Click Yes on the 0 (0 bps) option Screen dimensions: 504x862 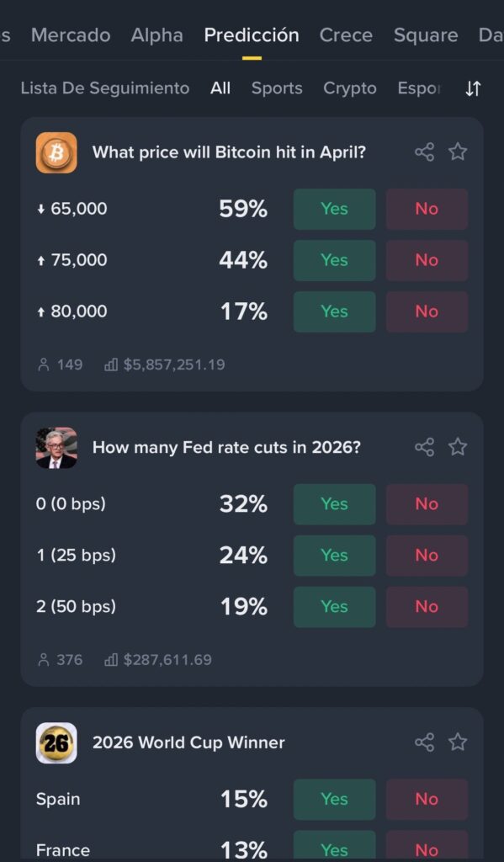(334, 503)
